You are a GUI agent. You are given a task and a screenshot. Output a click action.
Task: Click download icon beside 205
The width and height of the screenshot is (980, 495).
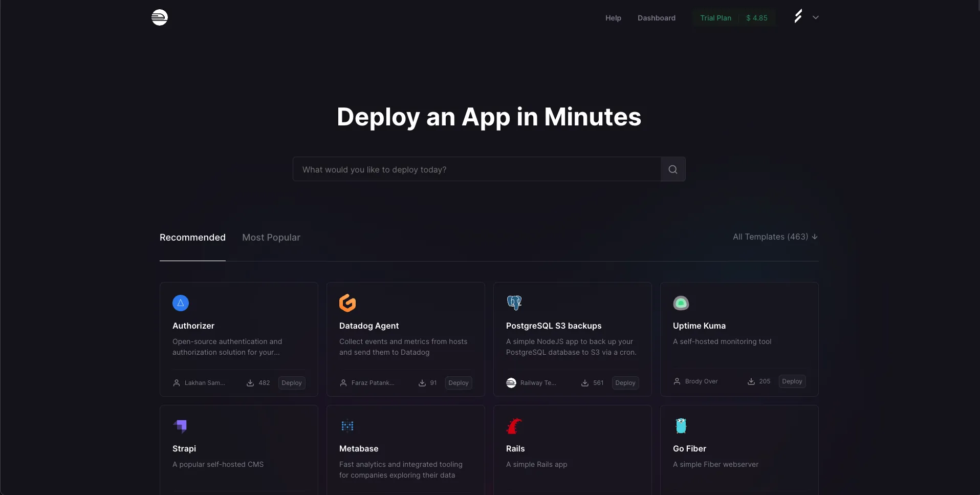(x=751, y=381)
